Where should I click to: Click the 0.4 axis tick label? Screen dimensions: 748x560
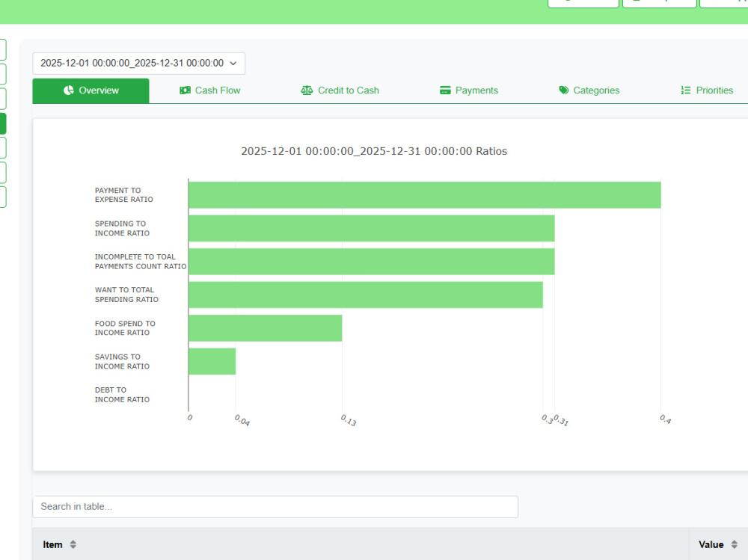pyautogui.click(x=666, y=419)
